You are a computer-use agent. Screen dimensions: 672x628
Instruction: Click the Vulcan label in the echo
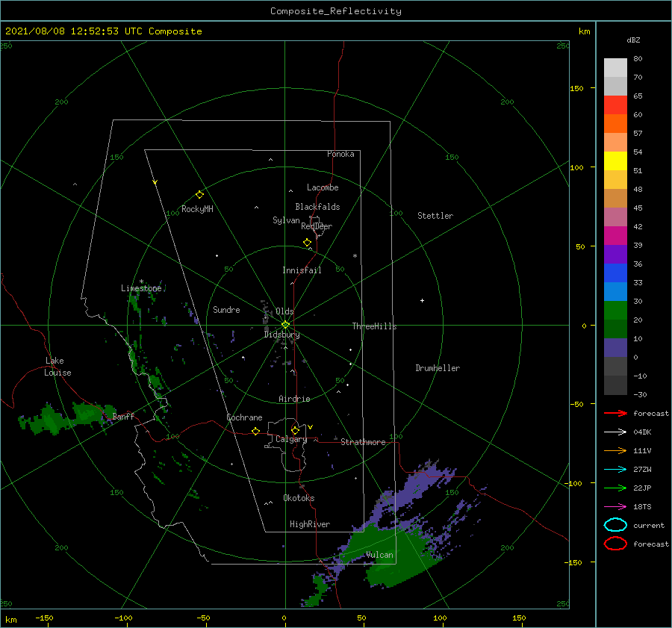[379, 555]
